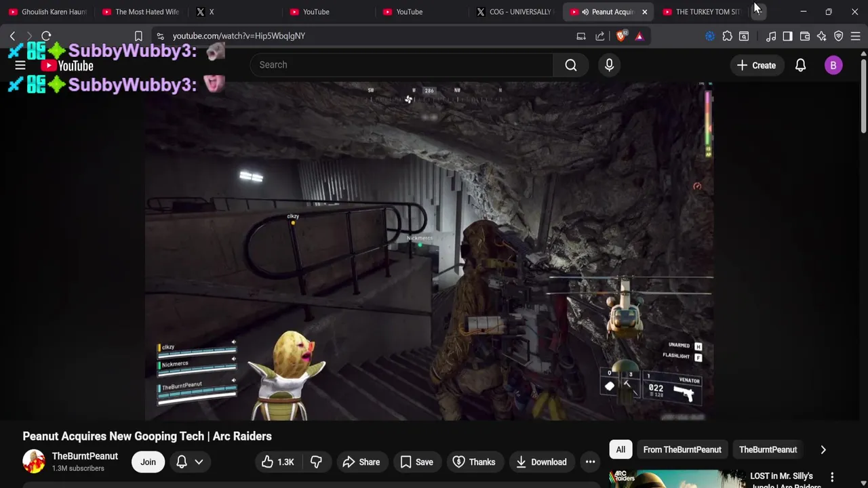Screen dimensions: 868x488
Task: Open TheBurntPeanut channel avatar
Action: [x=34, y=462]
